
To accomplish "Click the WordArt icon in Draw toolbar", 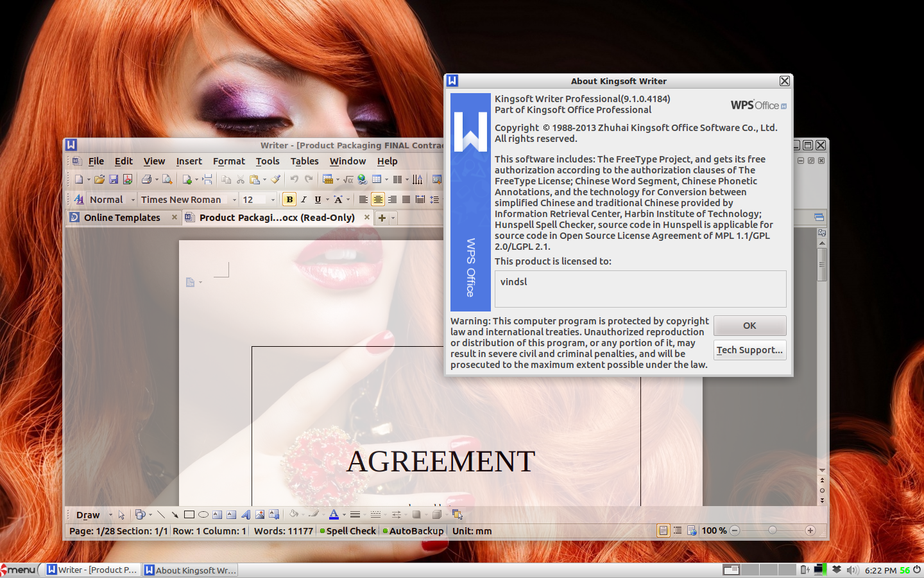I will [x=246, y=514].
